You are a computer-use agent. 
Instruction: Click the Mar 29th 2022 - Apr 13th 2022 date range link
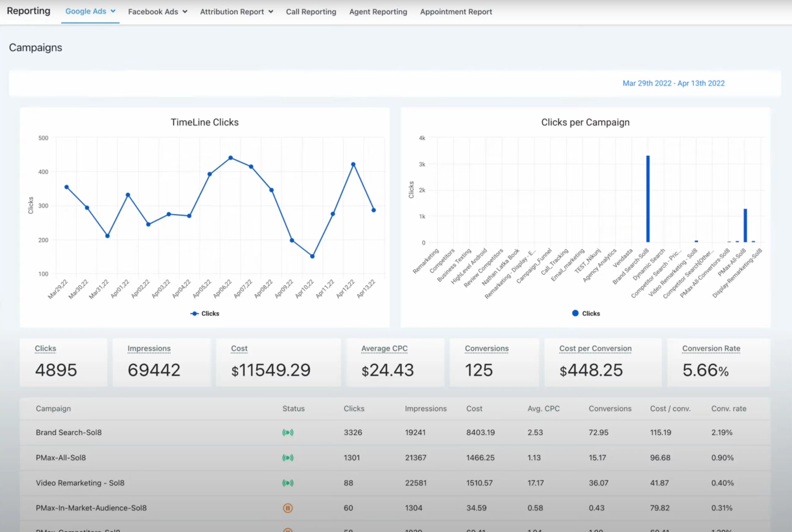click(x=674, y=83)
